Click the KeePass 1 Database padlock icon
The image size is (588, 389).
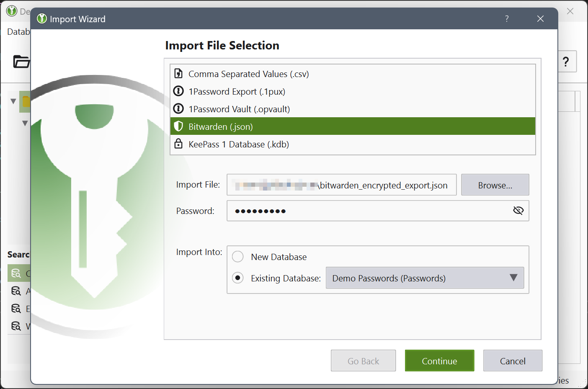click(x=178, y=144)
